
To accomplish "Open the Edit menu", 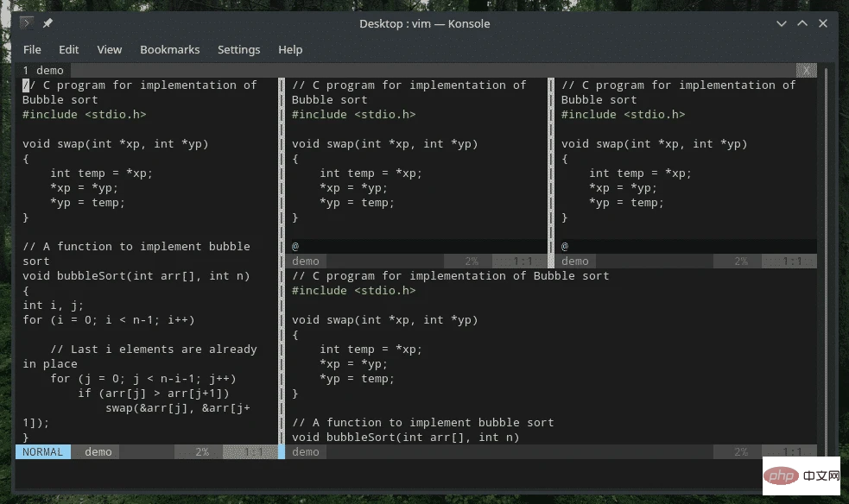I will (69, 49).
